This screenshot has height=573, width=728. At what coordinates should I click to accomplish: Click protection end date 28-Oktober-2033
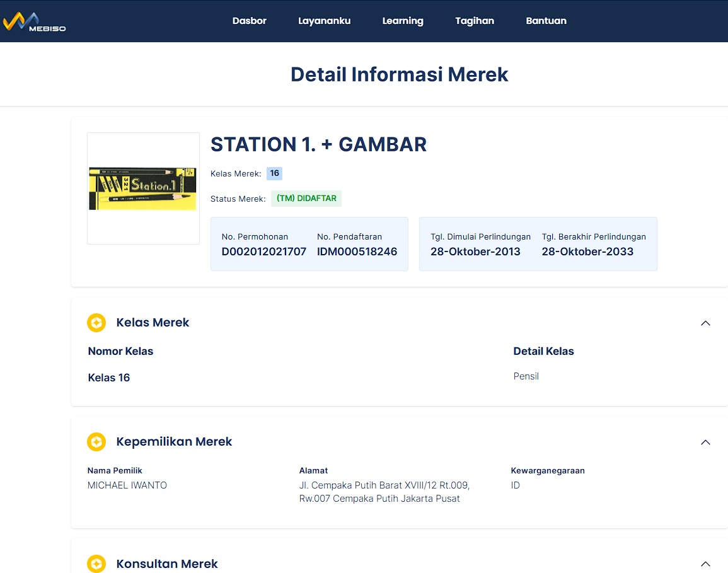point(587,252)
